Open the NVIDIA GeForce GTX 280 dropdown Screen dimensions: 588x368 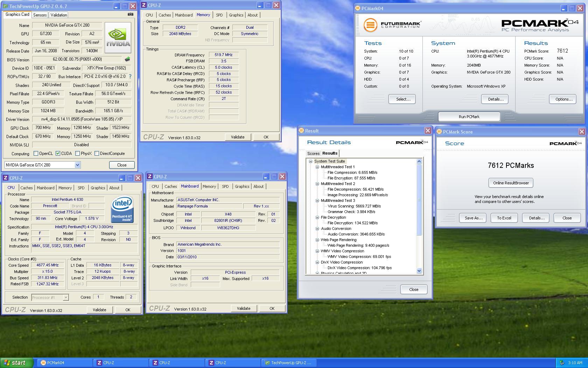(77, 165)
